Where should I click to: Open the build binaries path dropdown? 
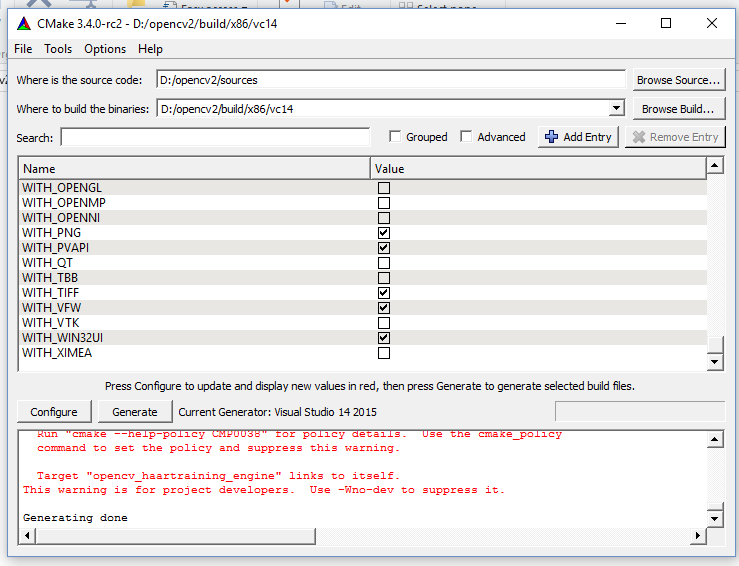tap(616, 109)
